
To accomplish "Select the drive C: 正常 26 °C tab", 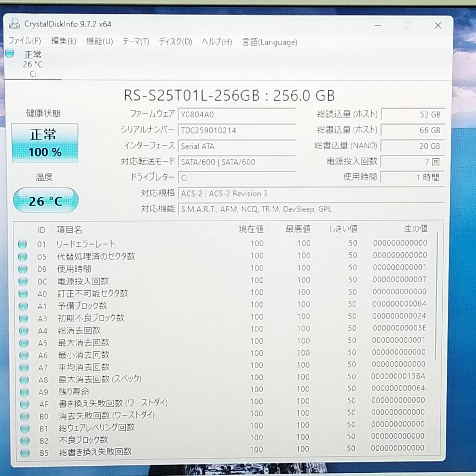I will coord(33,63).
